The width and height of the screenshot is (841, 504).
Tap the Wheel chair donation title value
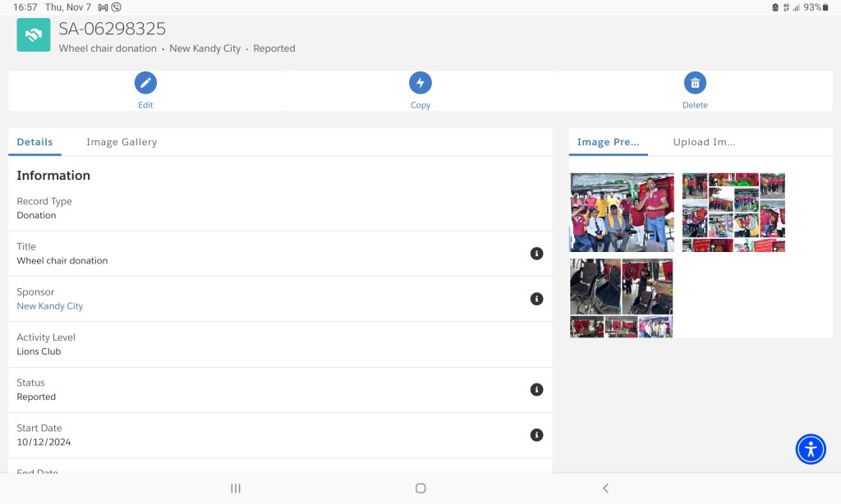tap(62, 260)
